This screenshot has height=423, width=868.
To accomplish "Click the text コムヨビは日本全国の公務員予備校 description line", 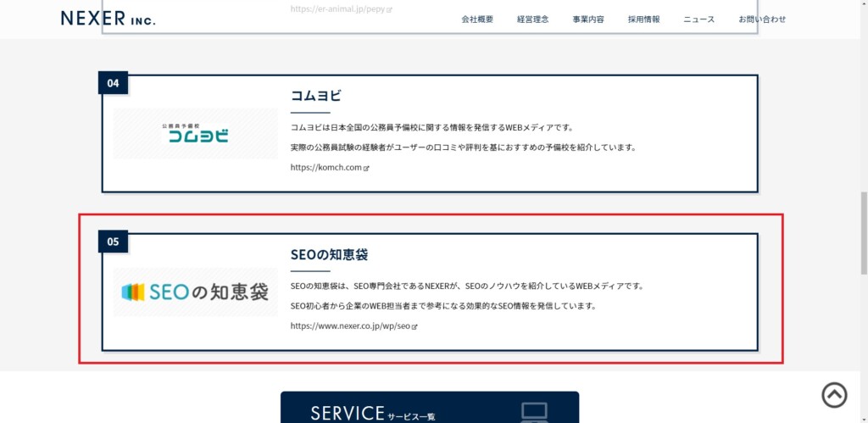I will point(431,127).
